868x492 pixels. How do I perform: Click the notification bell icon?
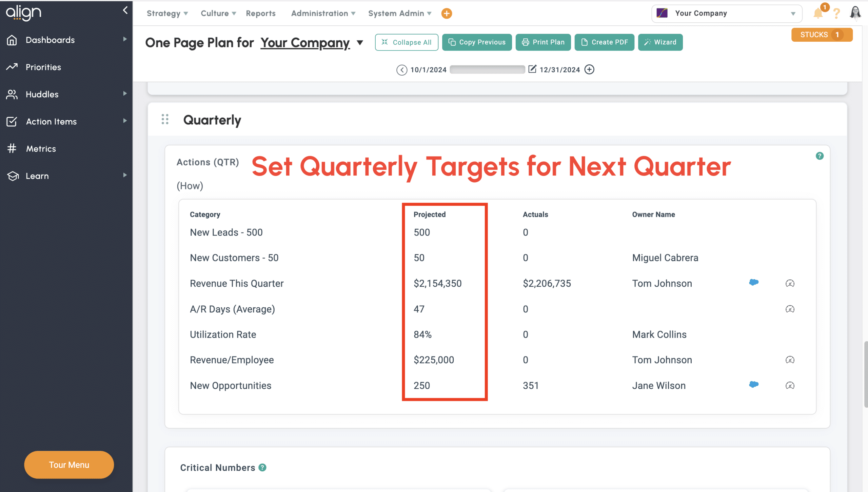(x=818, y=14)
